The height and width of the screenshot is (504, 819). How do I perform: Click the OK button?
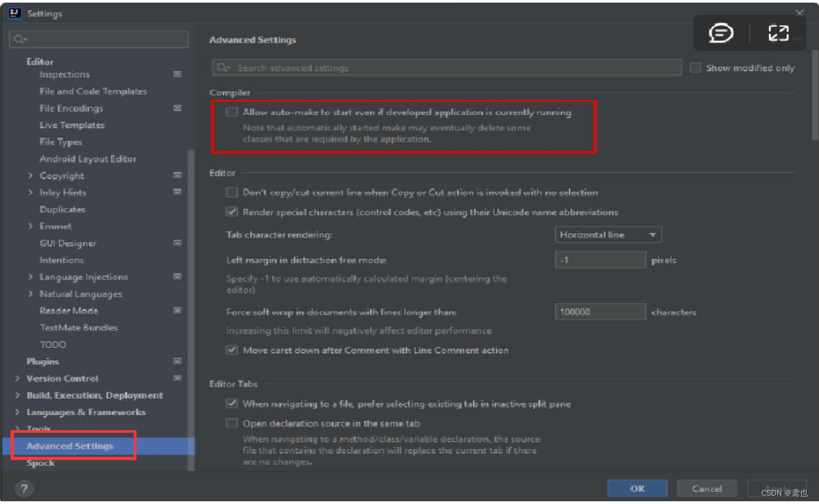pyautogui.click(x=637, y=488)
